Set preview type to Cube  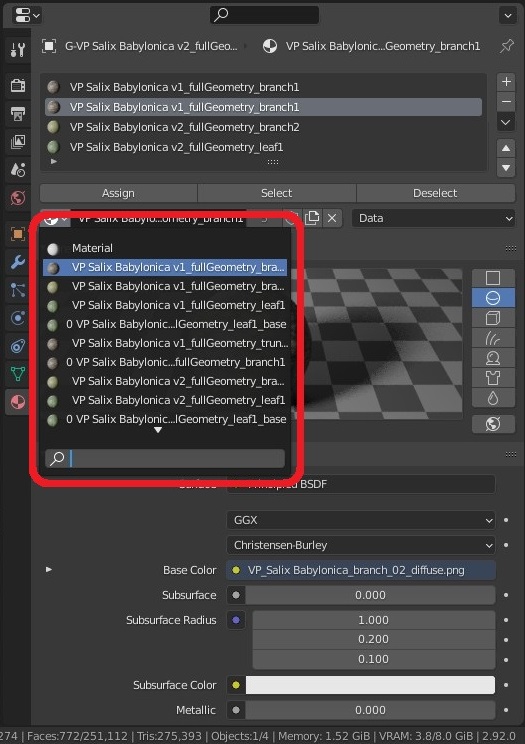tap(493, 318)
